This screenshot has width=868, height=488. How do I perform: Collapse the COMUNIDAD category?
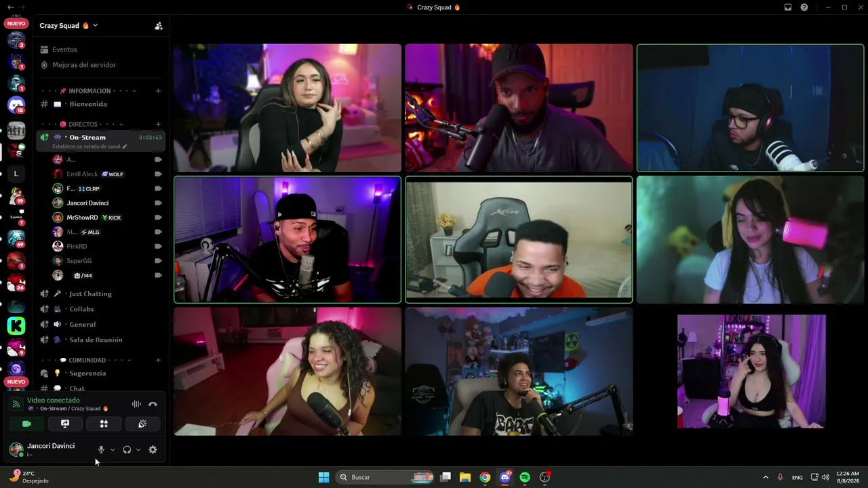[87, 360]
